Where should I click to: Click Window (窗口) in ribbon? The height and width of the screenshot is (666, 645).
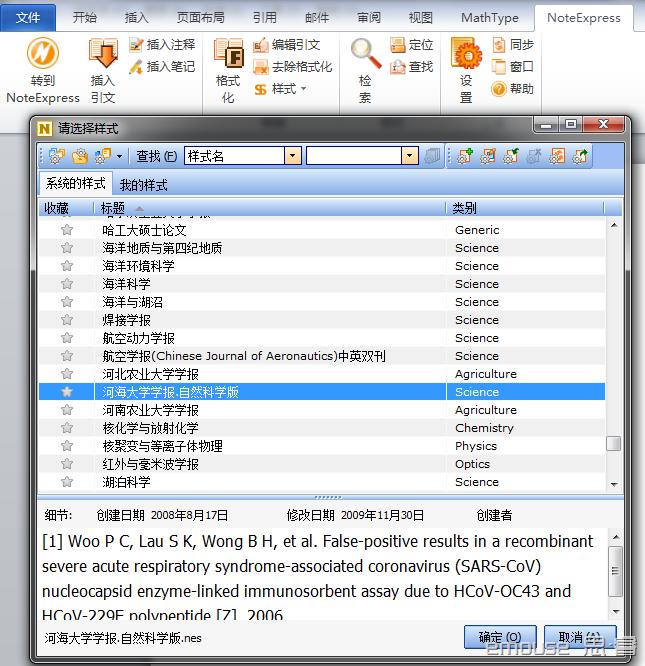(x=513, y=67)
